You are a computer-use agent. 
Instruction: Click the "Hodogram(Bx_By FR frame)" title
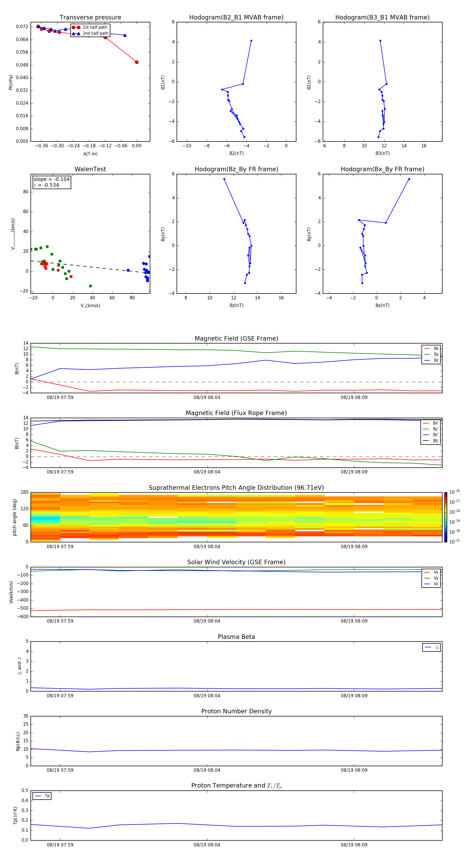click(x=382, y=169)
